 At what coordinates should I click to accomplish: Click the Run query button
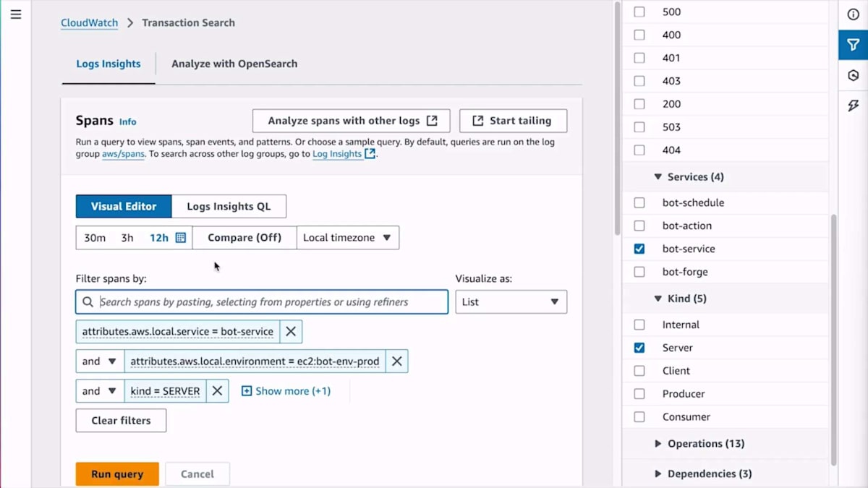(x=117, y=474)
